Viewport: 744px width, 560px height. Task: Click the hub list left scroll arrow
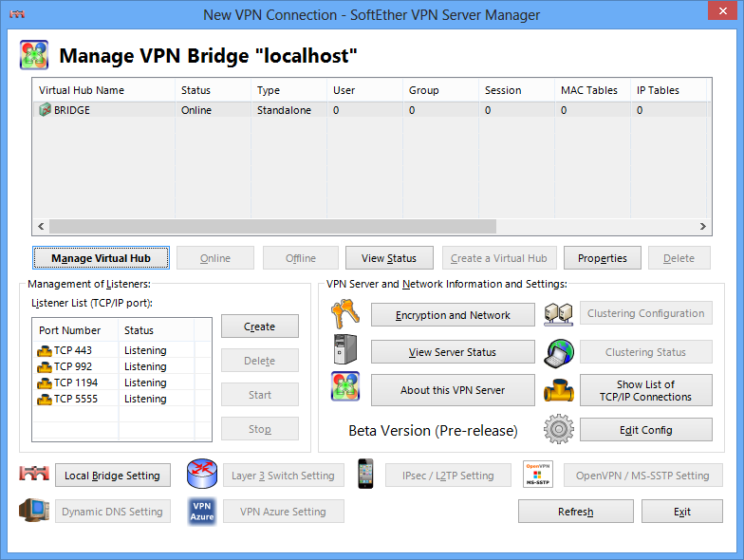(x=41, y=226)
